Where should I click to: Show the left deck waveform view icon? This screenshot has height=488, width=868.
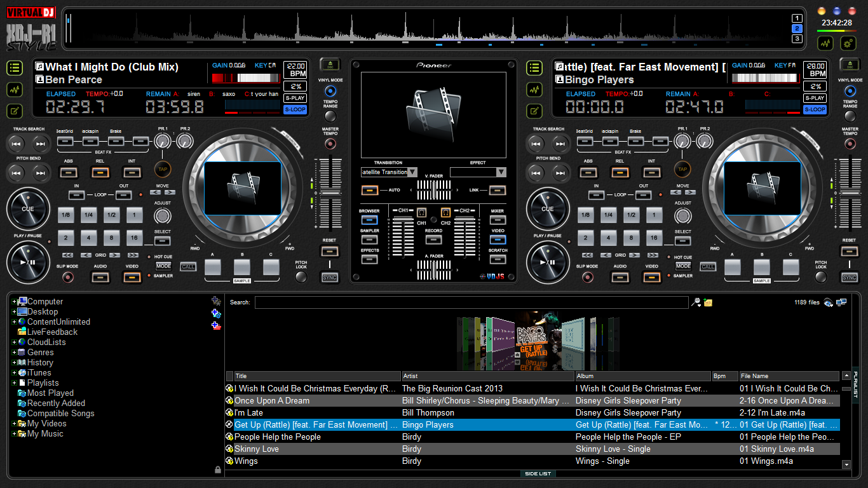[15, 90]
